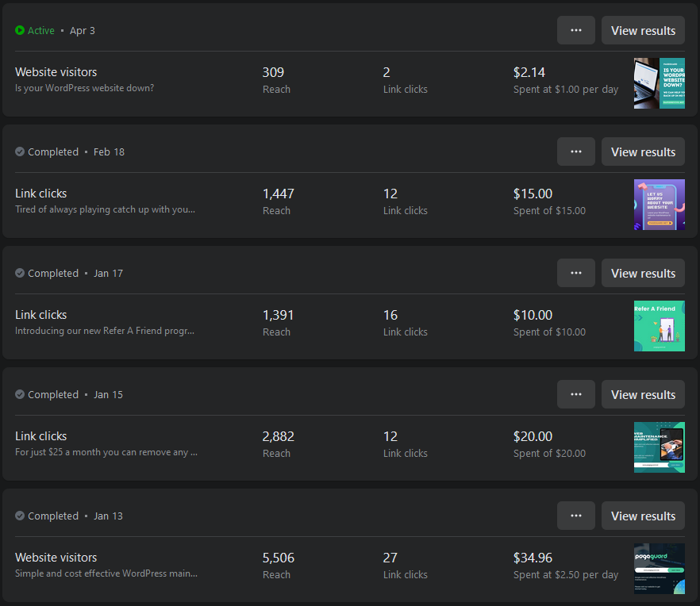
Task: Select the 'Link clicks' title of the Jan 15 ad
Action: (41, 436)
